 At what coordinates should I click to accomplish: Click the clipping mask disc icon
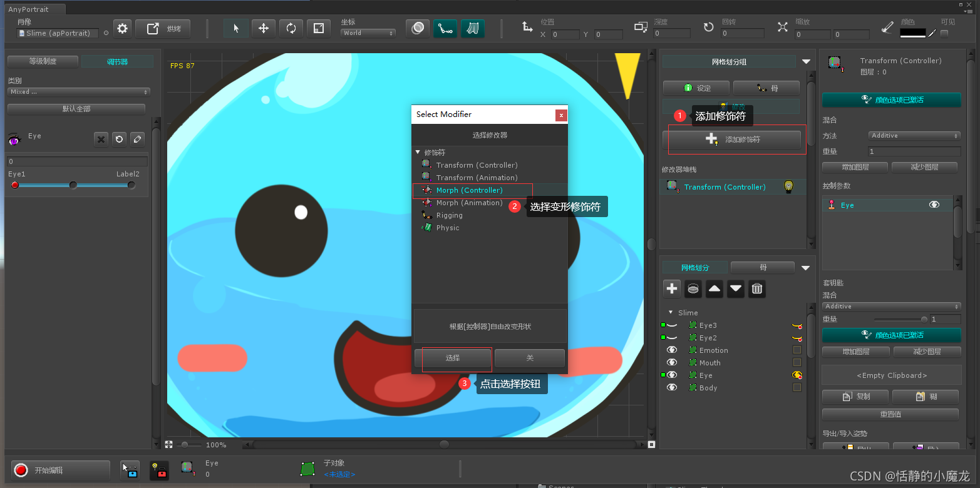(x=693, y=288)
